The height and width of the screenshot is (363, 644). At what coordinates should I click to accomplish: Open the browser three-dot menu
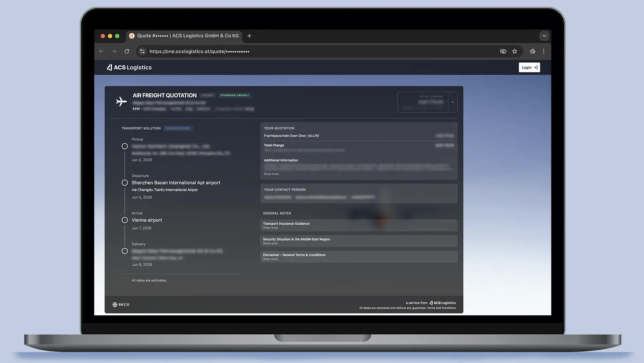point(544,52)
